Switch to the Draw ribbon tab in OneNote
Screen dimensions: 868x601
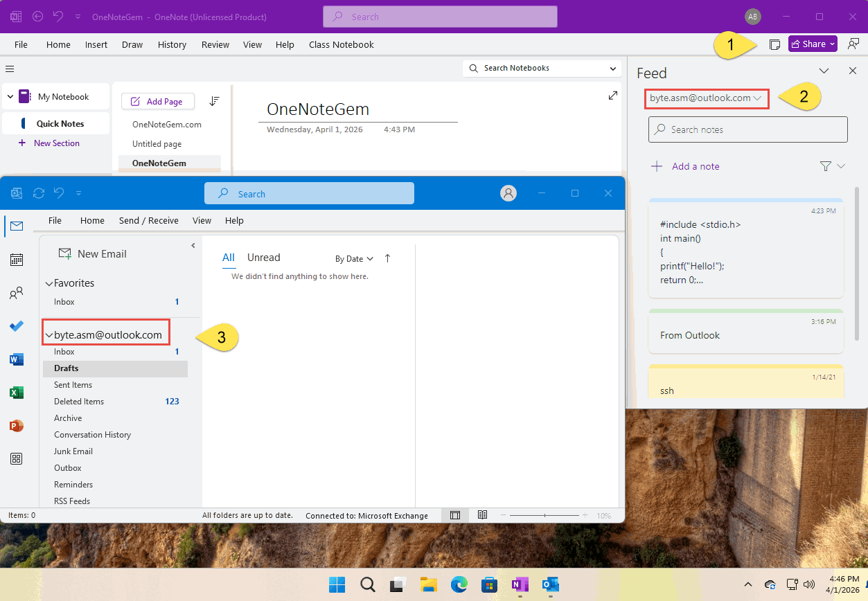tap(132, 44)
